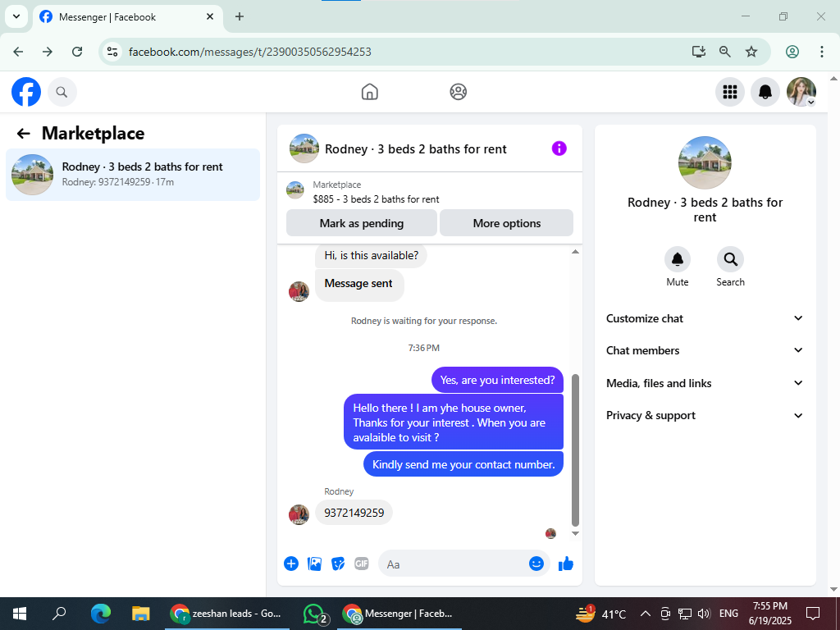Click the 9372149259 message bubble
840x630 pixels.
[354, 513]
